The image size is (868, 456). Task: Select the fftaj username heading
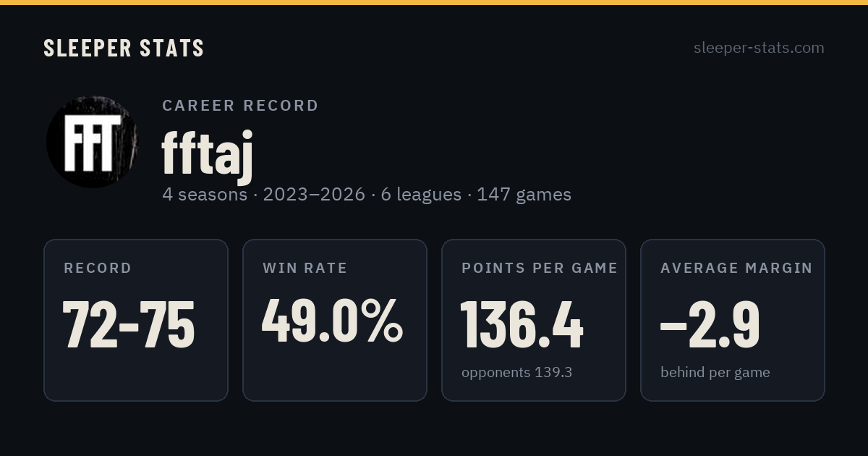(x=207, y=154)
